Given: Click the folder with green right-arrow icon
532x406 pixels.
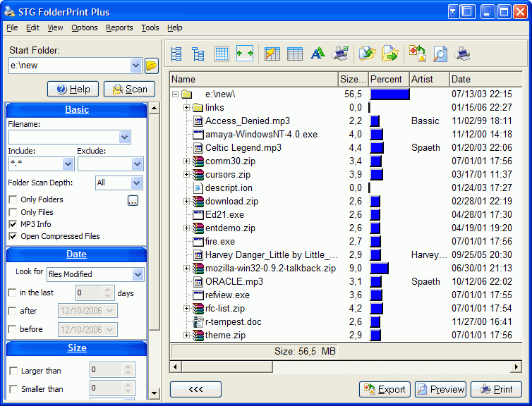Looking at the screenshot, I should pos(390,54).
